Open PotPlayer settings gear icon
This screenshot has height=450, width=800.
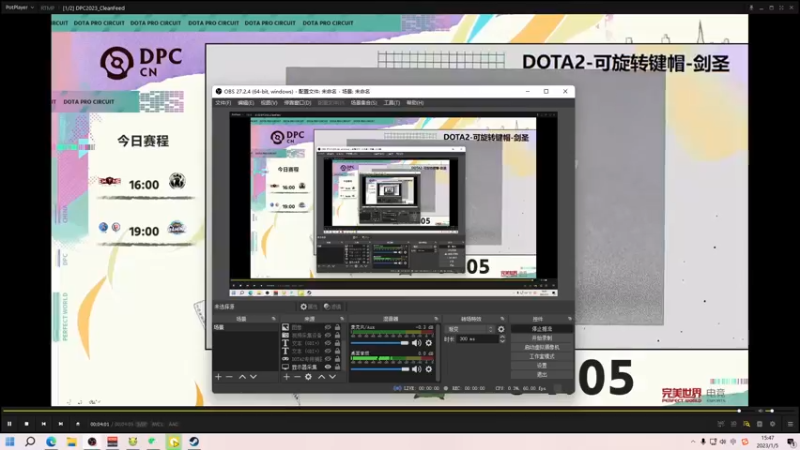coord(772,424)
